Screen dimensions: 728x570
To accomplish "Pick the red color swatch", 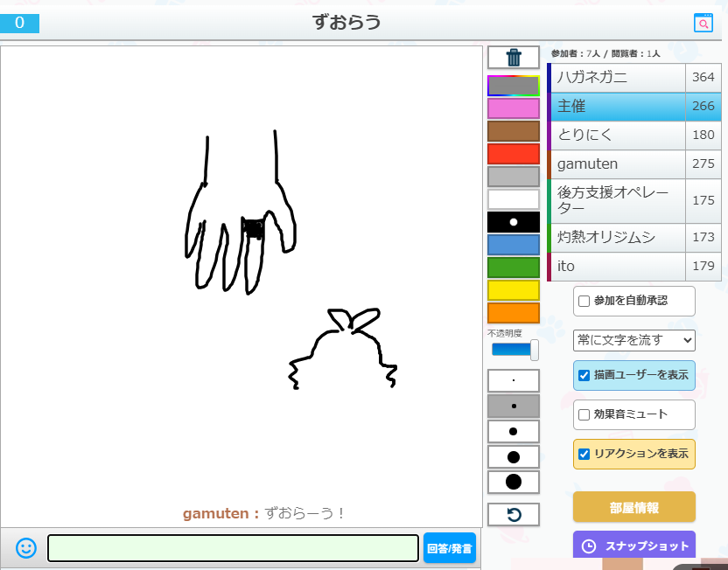I will 514,154.
